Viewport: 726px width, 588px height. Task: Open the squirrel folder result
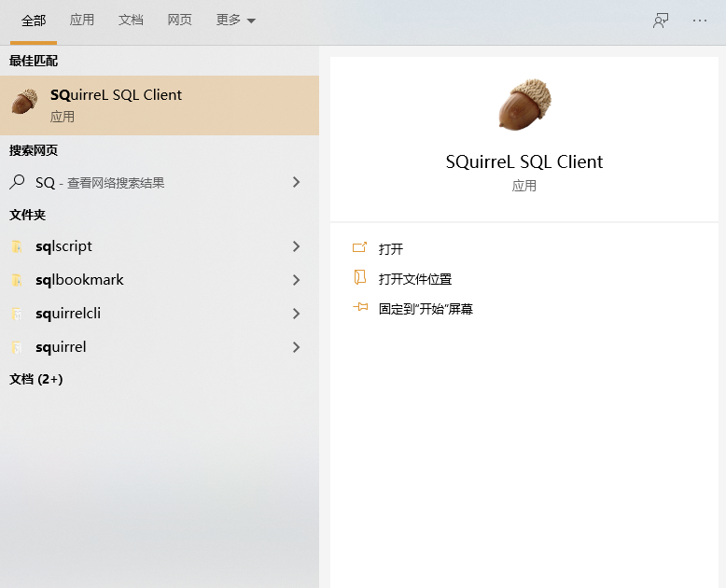160,347
